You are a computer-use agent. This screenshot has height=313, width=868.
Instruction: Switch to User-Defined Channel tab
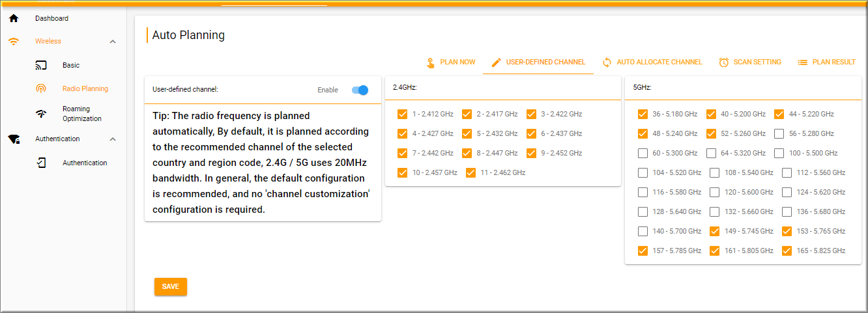pyautogui.click(x=538, y=62)
